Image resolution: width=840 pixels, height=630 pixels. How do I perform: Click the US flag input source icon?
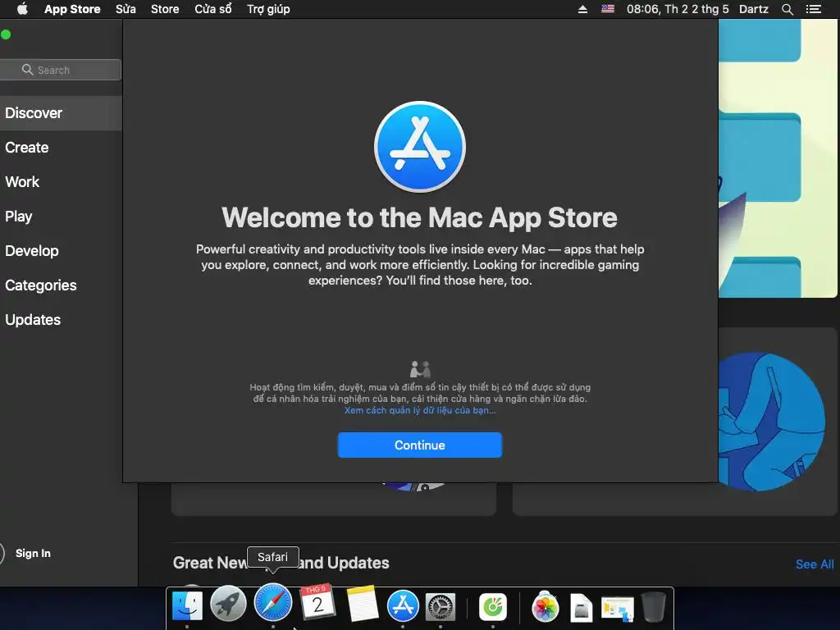(608, 8)
